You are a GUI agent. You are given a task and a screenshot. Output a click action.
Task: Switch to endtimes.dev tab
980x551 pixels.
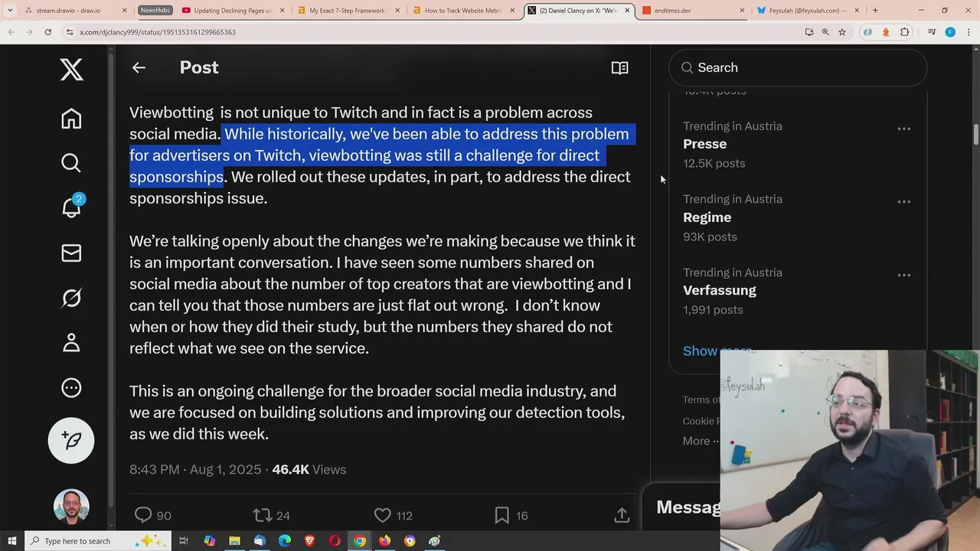[693, 11]
